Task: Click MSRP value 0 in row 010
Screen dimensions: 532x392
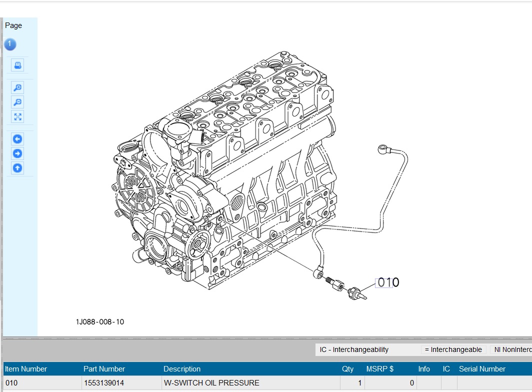Action: pyautogui.click(x=390, y=383)
